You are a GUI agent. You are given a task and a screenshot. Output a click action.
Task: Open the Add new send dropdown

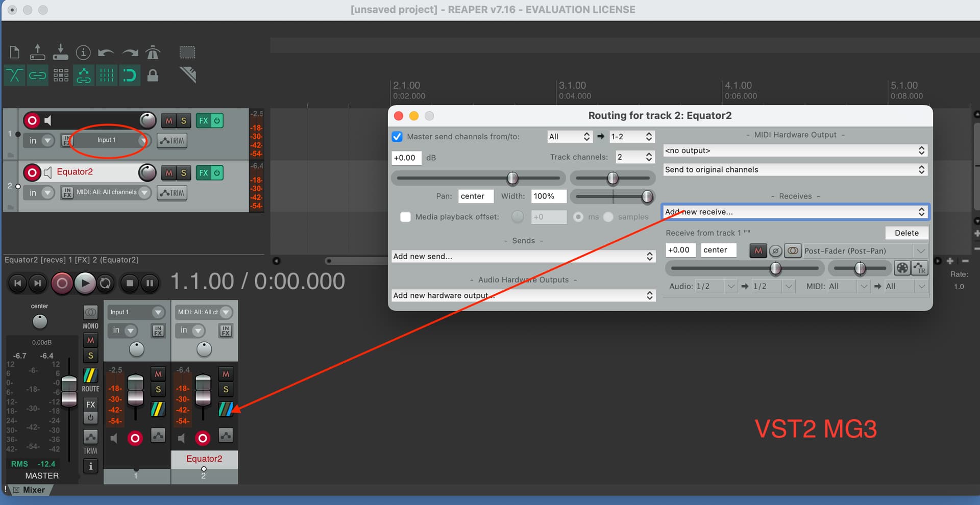(x=523, y=257)
